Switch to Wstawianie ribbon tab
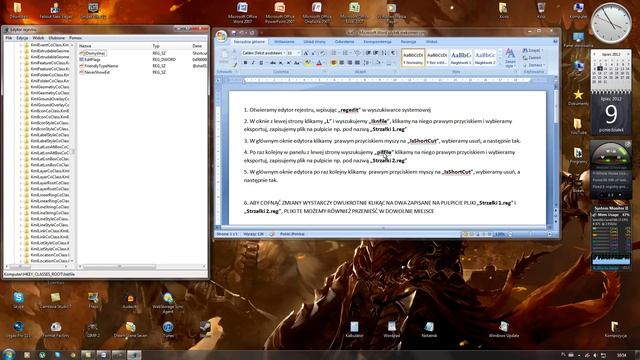 (x=284, y=42)
